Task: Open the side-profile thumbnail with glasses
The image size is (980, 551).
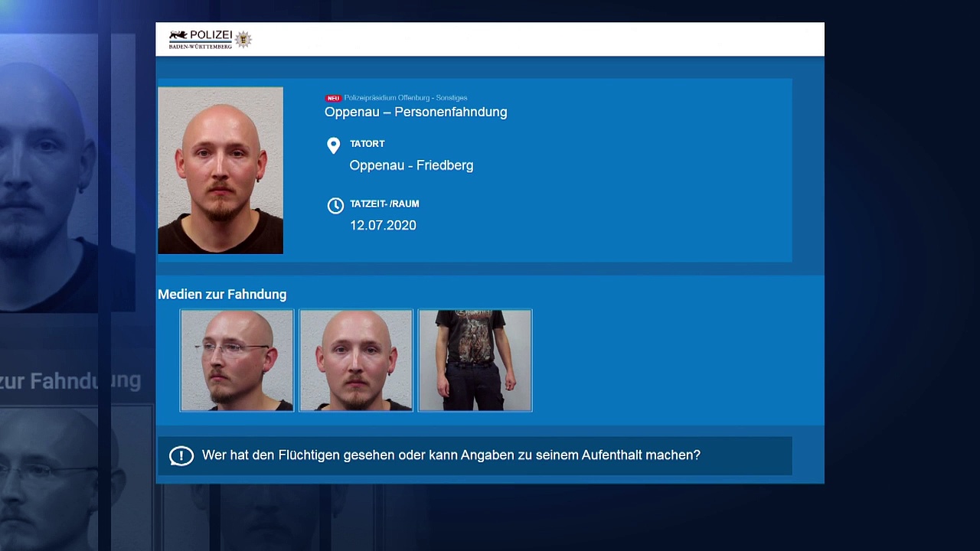Action: (x=237, y=360)
